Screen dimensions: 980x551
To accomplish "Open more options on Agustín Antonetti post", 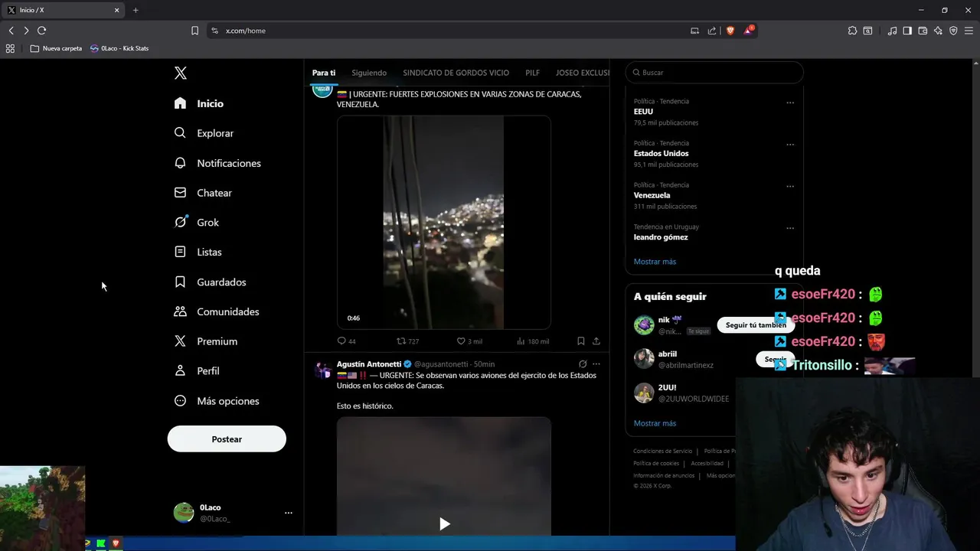I will [596, 364].
